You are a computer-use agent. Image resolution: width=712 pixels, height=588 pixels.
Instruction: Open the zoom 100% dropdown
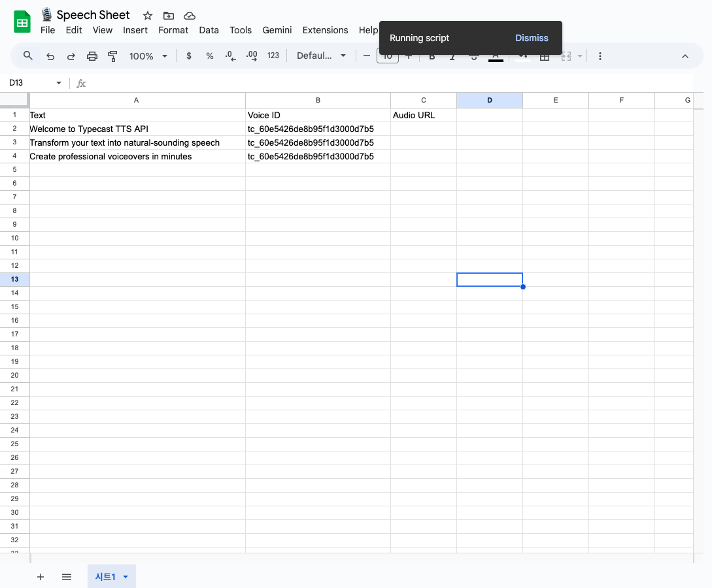pyautogui.click(x=148, y=56)
